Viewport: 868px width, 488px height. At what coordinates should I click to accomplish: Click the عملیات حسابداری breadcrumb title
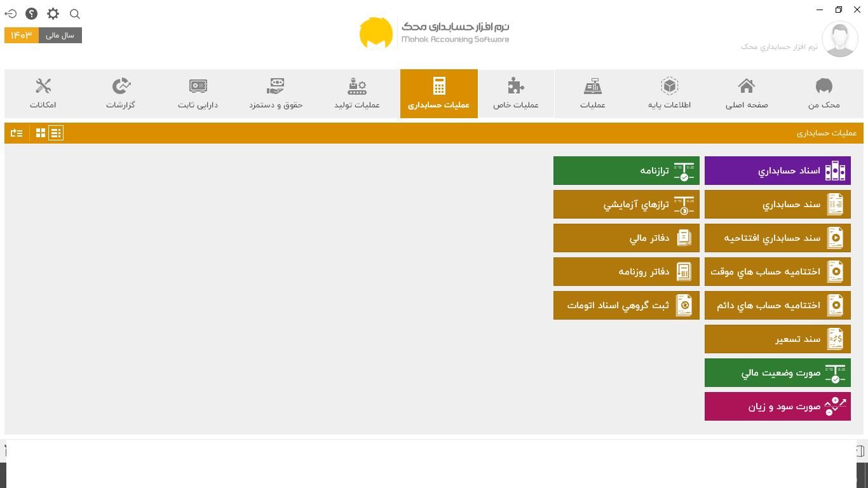pos(827,133)
